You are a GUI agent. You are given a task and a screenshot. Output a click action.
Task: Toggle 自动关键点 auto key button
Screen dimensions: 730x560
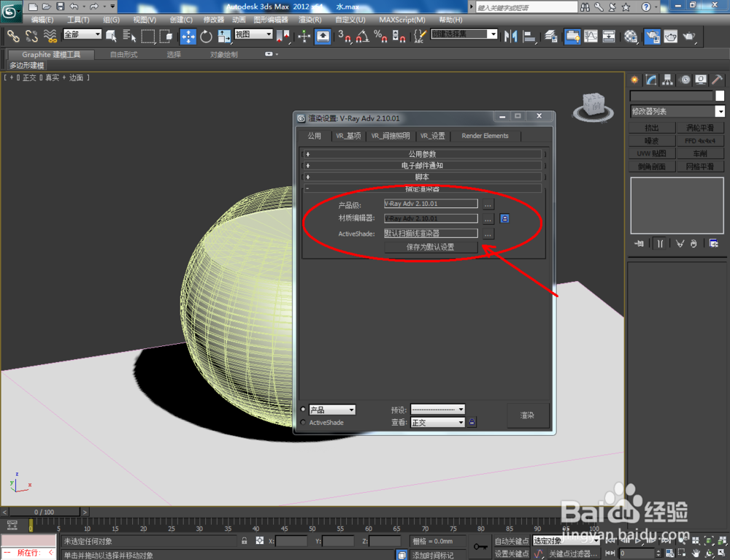511,541
